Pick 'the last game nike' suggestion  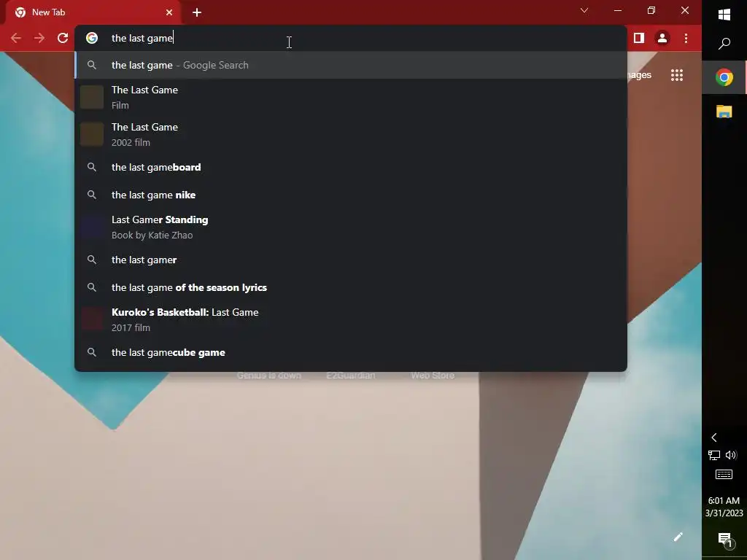point(351,195)
